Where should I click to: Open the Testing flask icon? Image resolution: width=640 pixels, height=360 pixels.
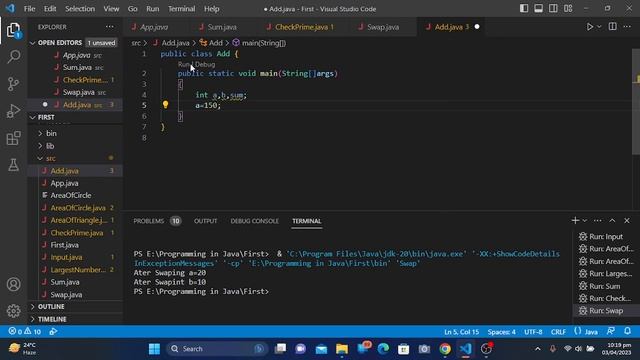click(13, 165)
